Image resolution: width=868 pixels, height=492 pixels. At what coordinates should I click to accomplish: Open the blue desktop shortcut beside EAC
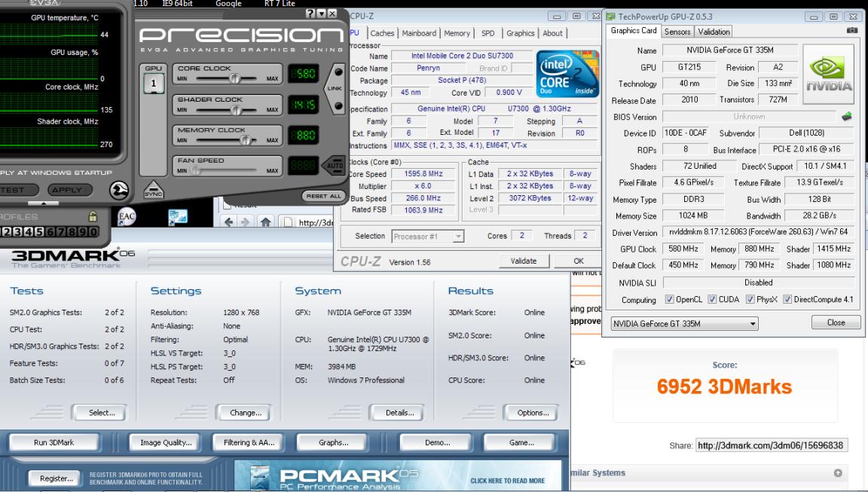pyautogui.click(x=178, y=217)
